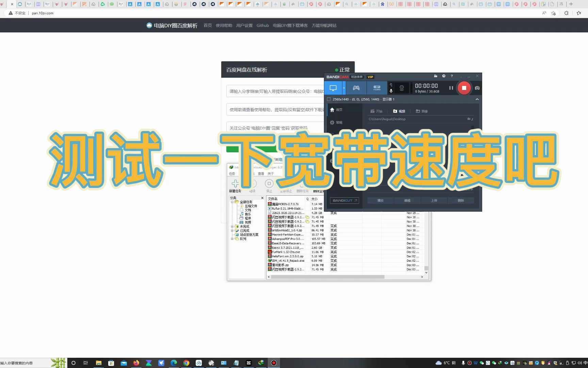Expand the 已完成 tree node
The width and height of the screenshot is (588, 368).
(x=232, y=230)
